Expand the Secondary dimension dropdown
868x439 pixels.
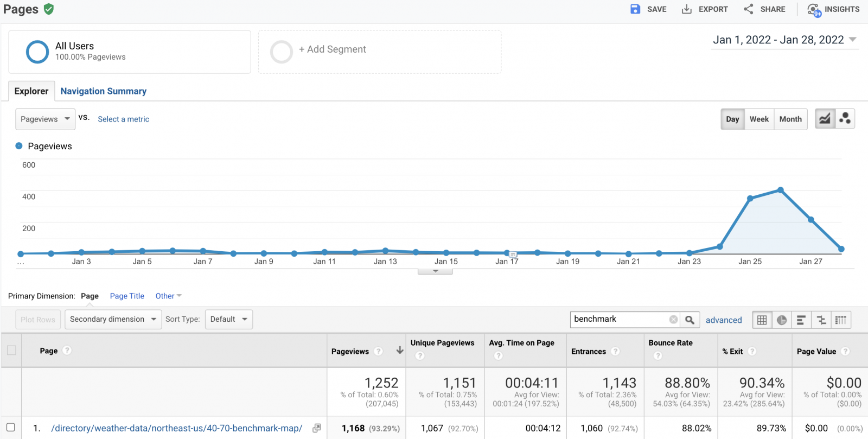113,319
